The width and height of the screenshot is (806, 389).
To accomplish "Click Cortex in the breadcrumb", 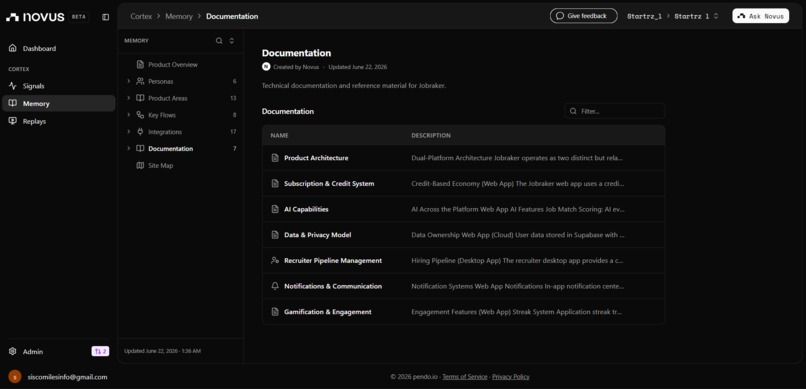I will [x=141, y=16].
